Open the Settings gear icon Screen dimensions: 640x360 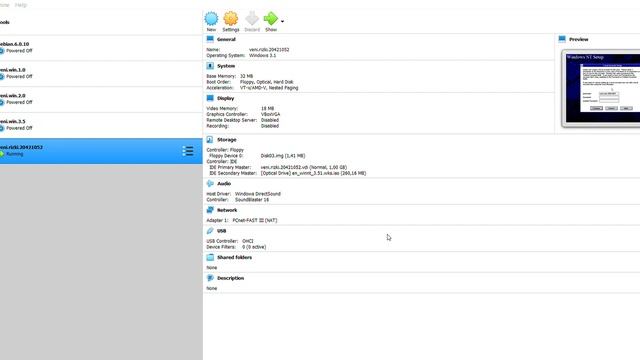231,19
